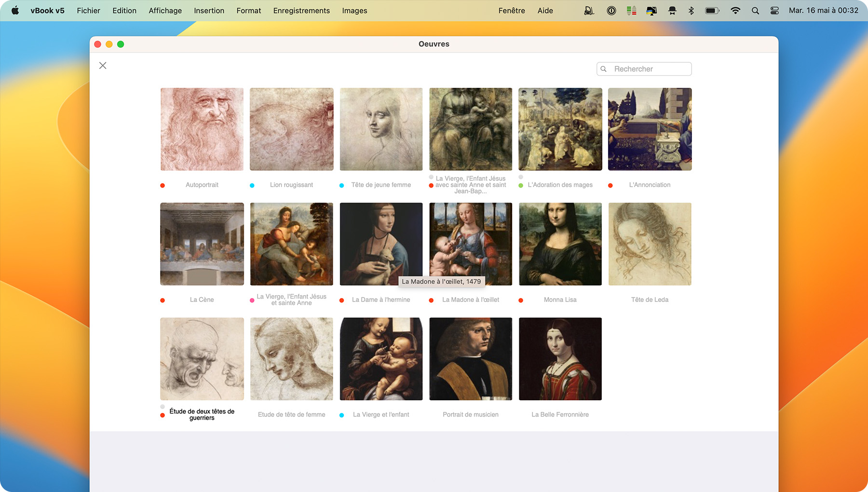Screen dimensions: 868x492
Task: Open Étude de deux têtes de guerriers thumbnail
Action: 202,359
